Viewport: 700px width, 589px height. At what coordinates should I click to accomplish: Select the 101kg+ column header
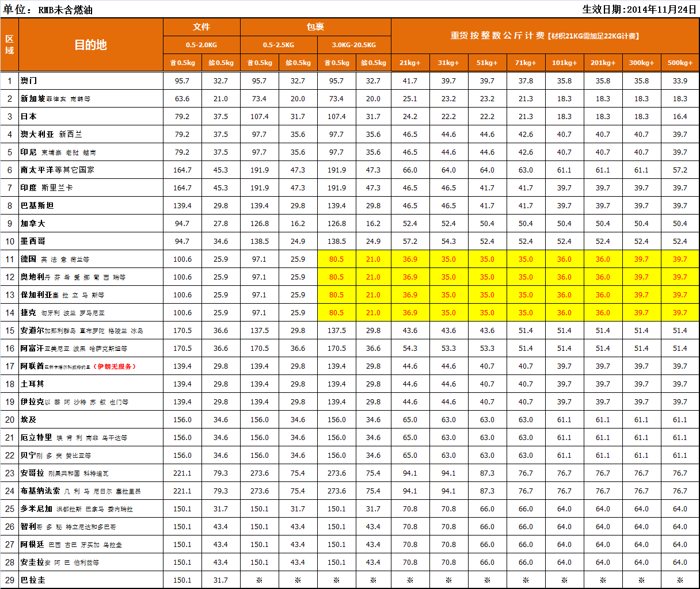[x=564, y=63]
